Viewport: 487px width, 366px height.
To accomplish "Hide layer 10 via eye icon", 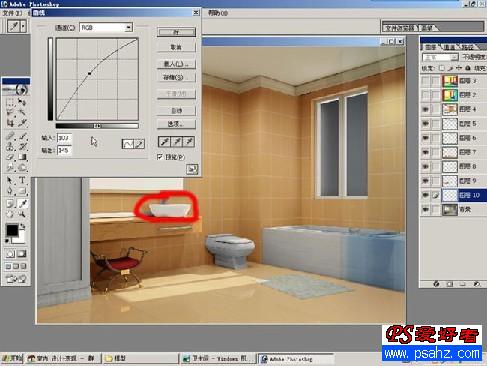I will coord(426,195).
